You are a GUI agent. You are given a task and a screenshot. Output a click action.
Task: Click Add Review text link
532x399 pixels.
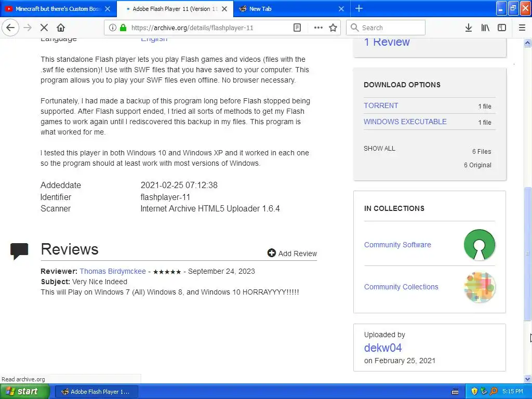pyautogui.click(x=298, y=254)
